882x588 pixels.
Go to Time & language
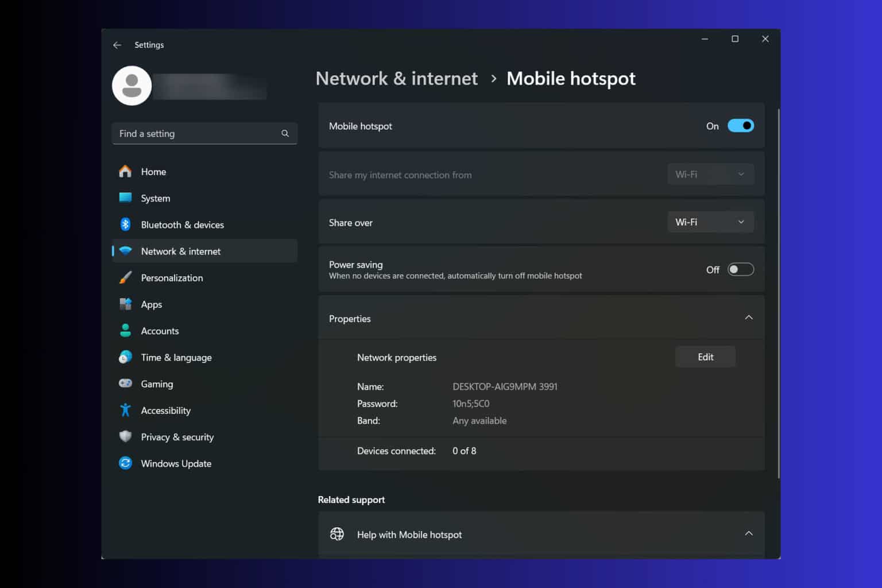pos(205,357)
